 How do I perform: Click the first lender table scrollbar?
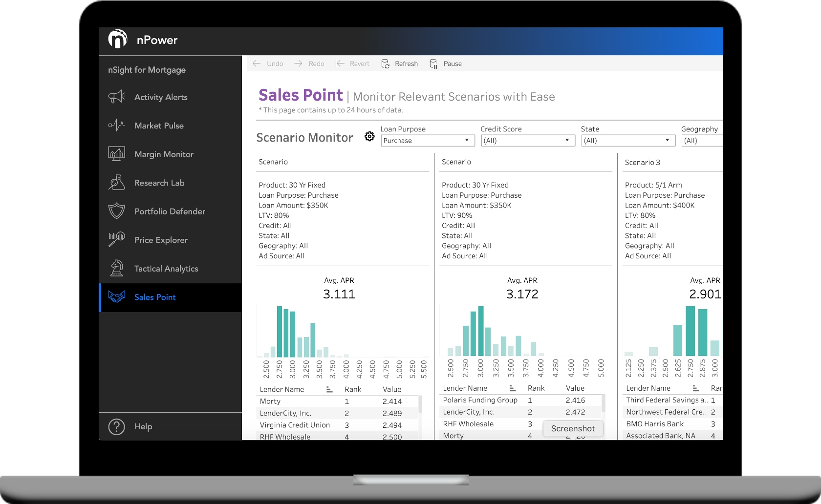420,403
